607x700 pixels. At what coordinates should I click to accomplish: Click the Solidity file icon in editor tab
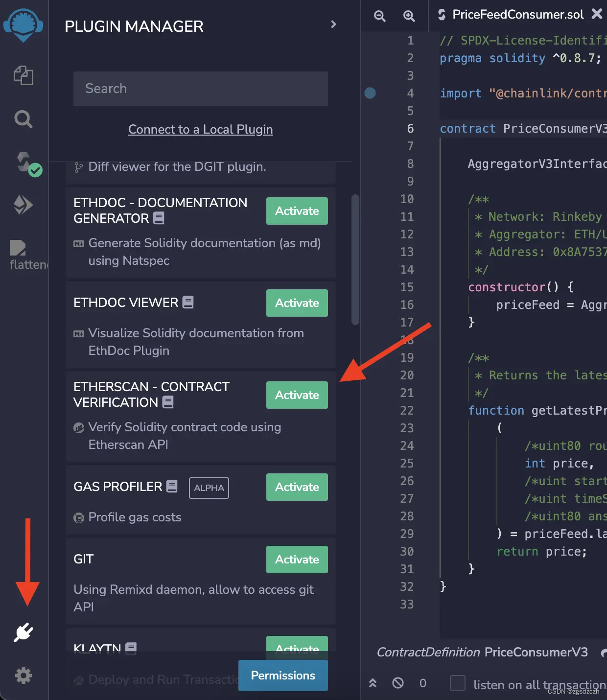(x=442, y=14)
